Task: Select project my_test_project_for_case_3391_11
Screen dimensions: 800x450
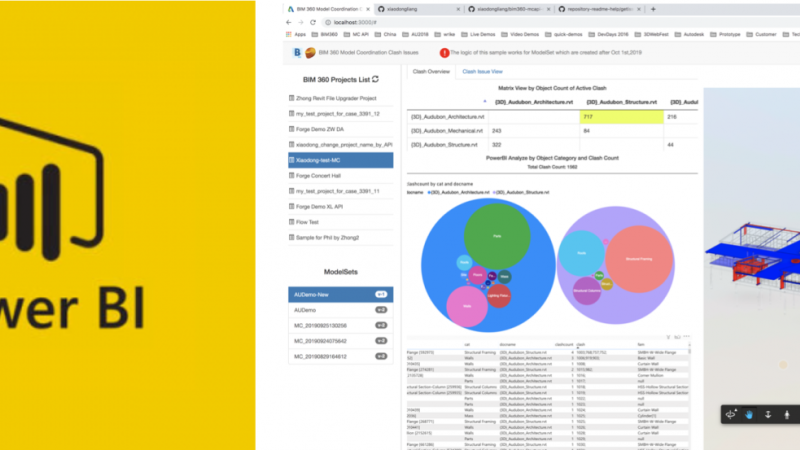Action: coord(341,191)
